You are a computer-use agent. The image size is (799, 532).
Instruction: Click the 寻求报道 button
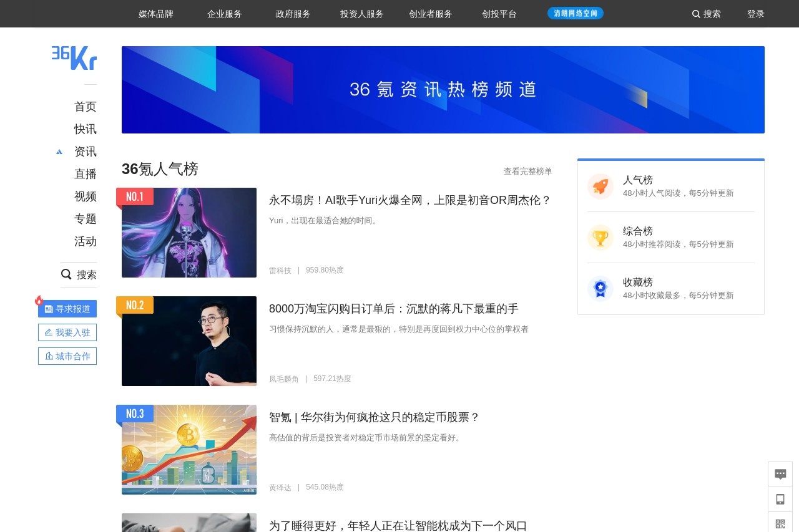pyautogui.click(x=67, y=309)
